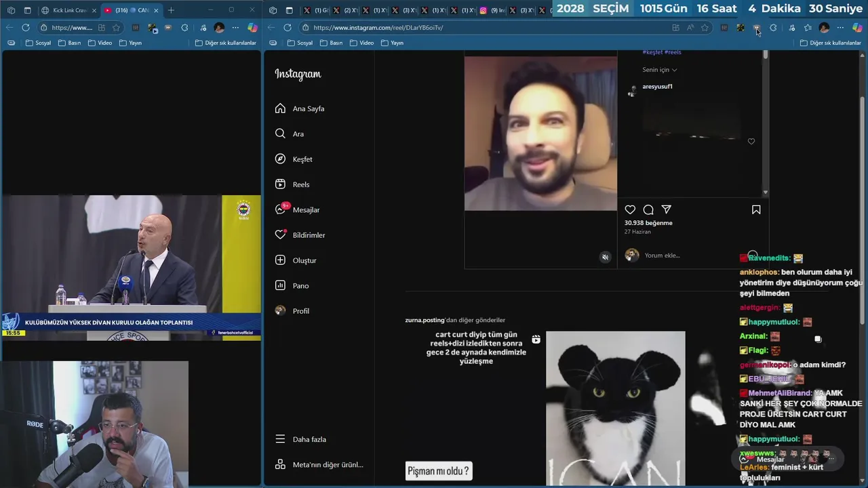
Task: Open new tab in left browser window
Action: tap(171, 10)
